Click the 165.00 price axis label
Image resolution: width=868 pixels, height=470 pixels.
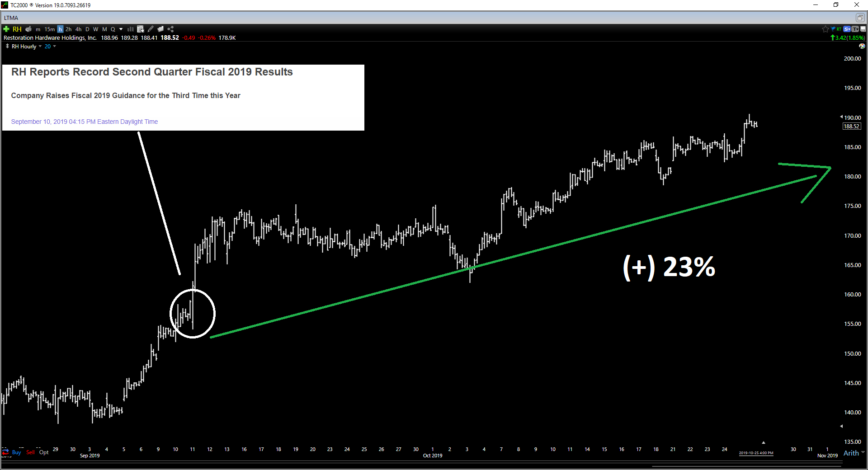pyautogui.click(x=853, y=265)
